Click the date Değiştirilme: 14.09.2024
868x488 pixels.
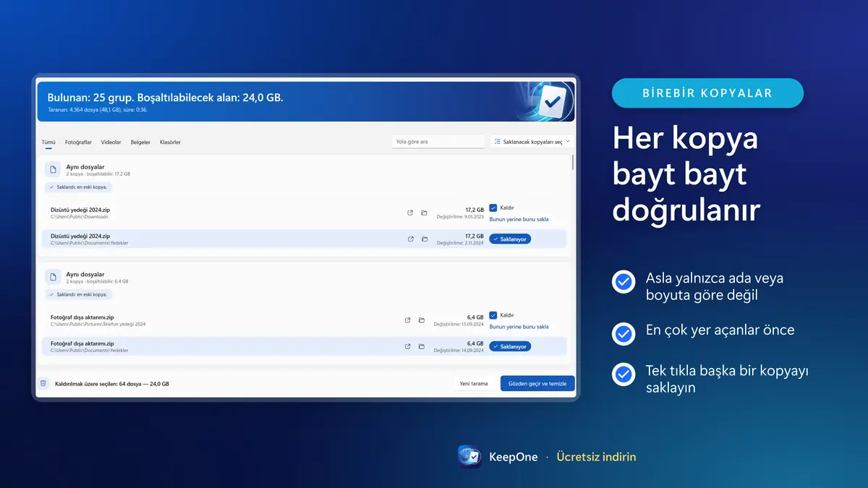[458, 351]
